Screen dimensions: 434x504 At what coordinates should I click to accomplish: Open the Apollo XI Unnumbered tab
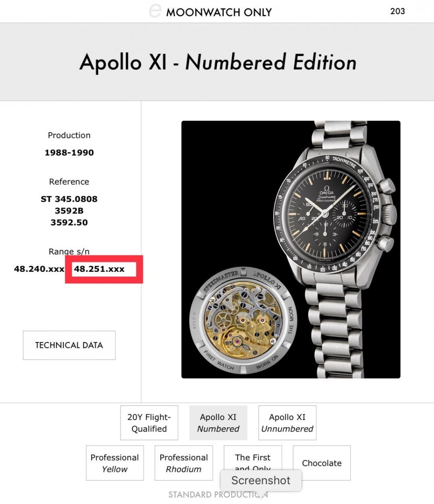click(x=287, y=423)
